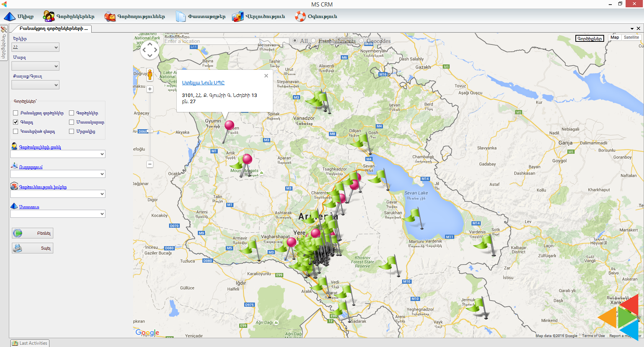Switch map to Satellite view
The width and height of the screenshot is (644, 347).
631,38
